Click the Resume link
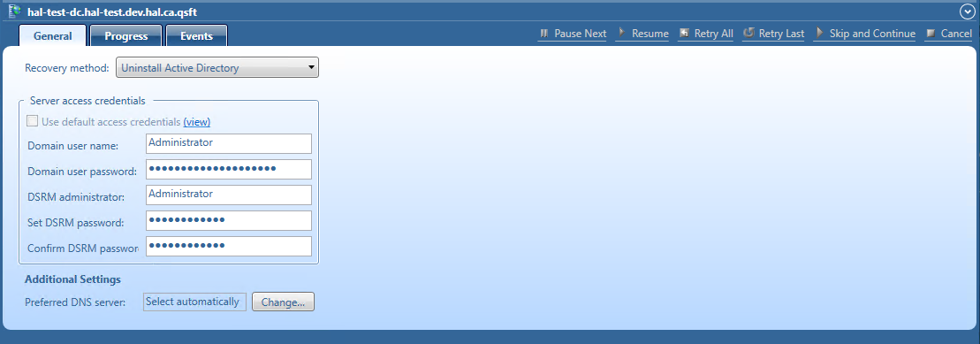 pyautogui.click(x=650, y=34)
